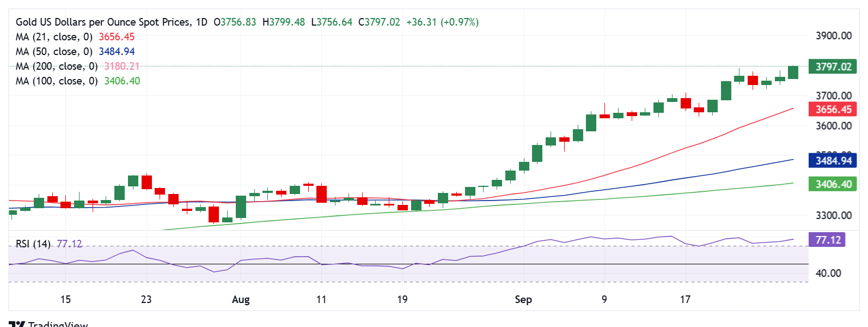Viewport: 868px width, 327px height.
Task: Open the Gold Spot Prices symbol title
Action: (x=103, y=22)
